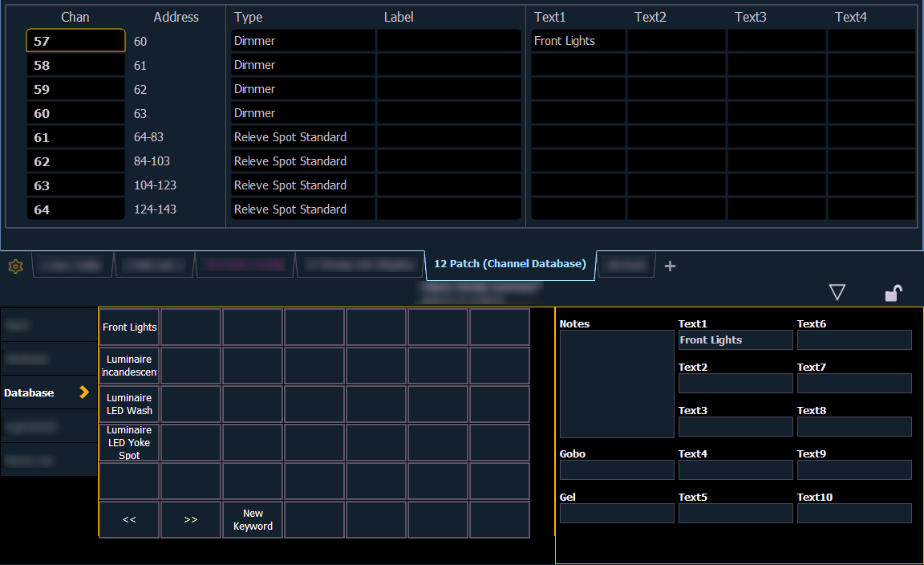Click the Dimmer type cell for channel 58
The image size is (924, 565).
[303, 66]
